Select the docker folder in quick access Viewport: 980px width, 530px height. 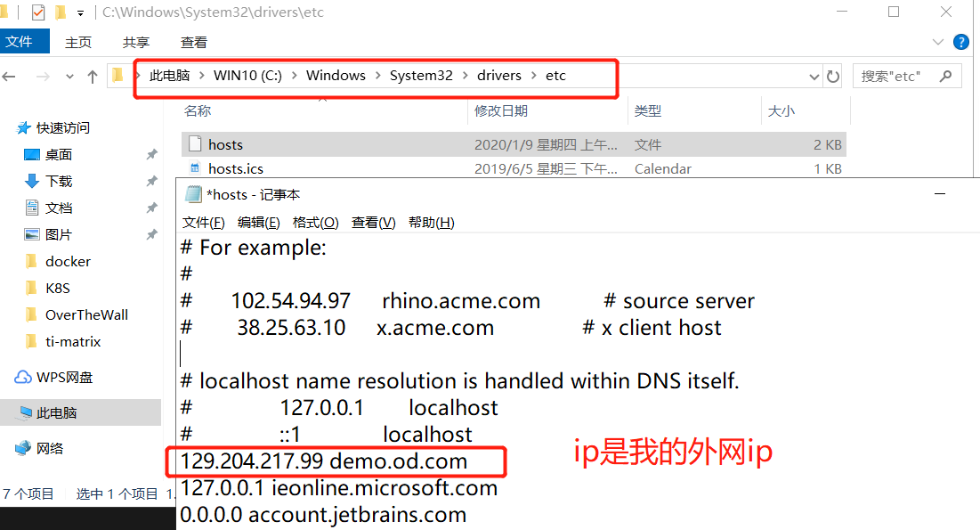tap(68, 262)
